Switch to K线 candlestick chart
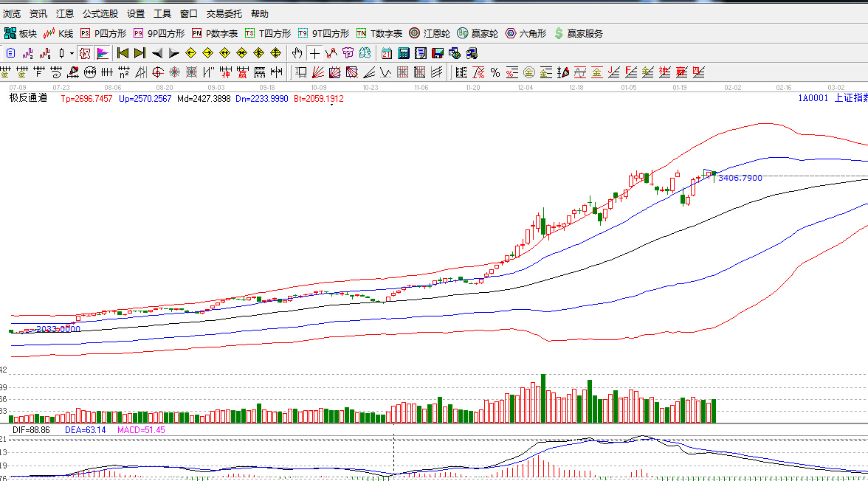The width and height of the screenshot is (868, 481). pos(59,33)
